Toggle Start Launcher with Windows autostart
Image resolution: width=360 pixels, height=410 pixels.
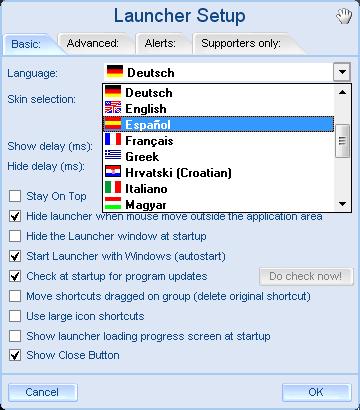click(15, 256)
